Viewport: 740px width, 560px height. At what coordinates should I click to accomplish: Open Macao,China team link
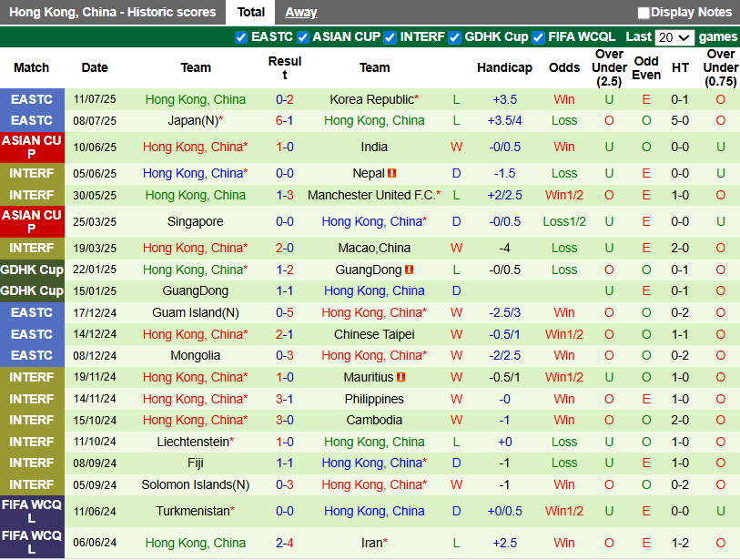[x=374, y=248]
